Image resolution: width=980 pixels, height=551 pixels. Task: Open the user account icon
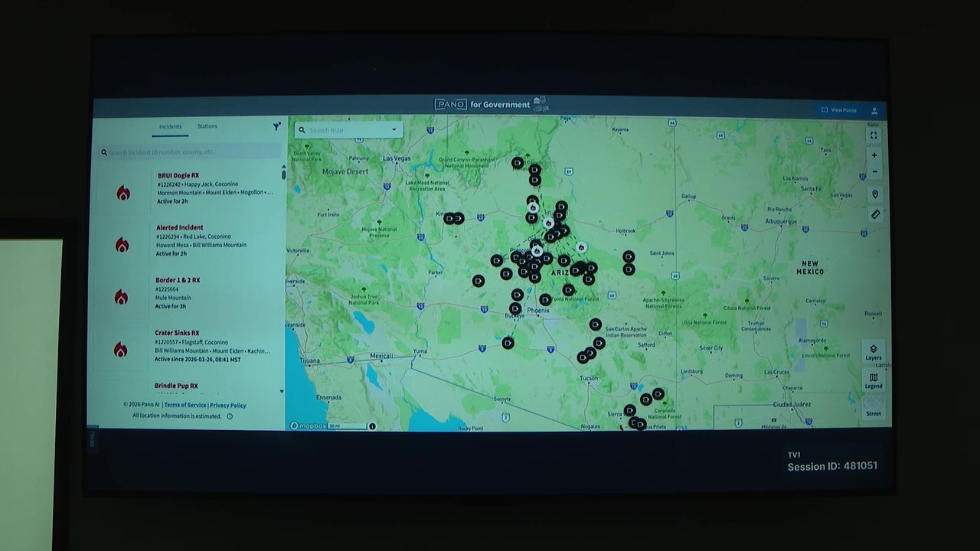pyautogui.click(x=874, y=110)
